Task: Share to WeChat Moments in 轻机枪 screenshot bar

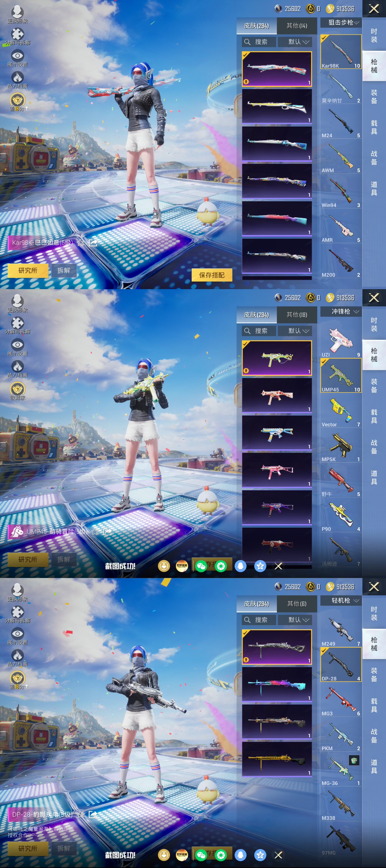Action: point(221,855)
